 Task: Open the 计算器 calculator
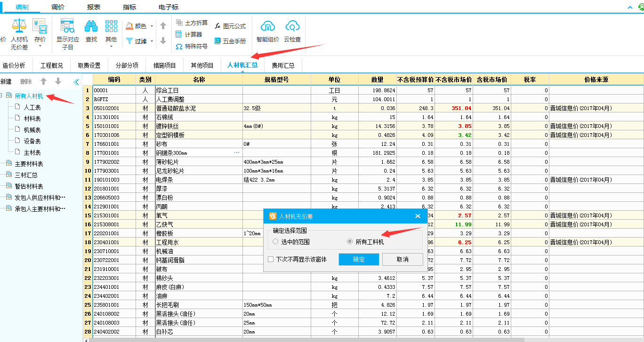(188, 34)
